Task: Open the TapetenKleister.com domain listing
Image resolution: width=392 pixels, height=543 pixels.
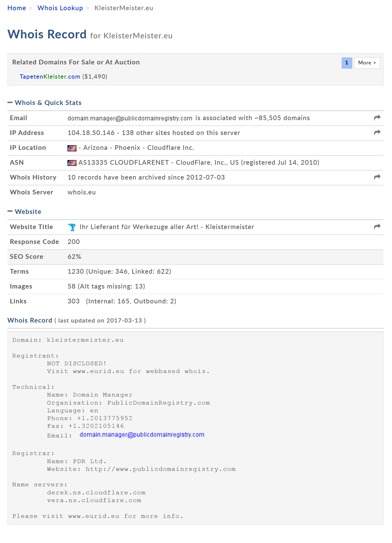Action: pyautogui.click(x=50, y=76)
